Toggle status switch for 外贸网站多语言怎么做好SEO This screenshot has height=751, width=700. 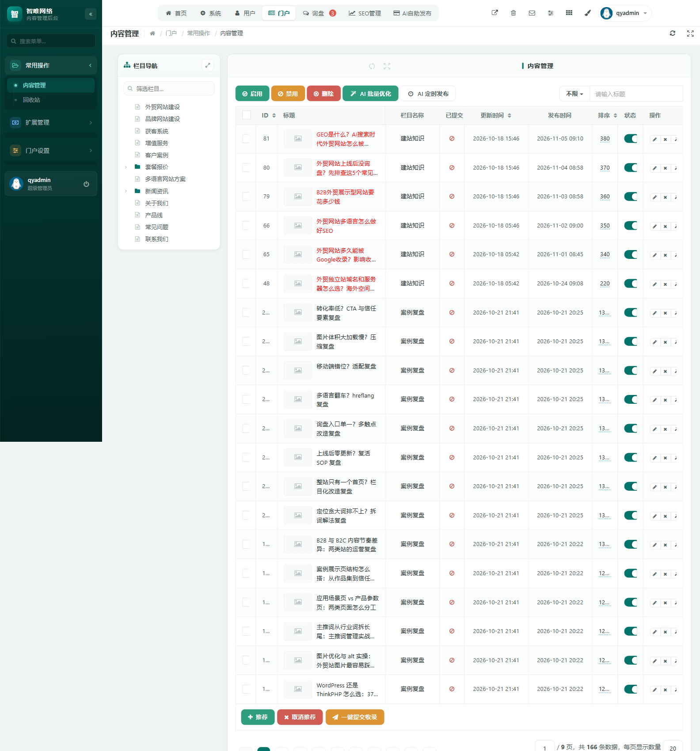pyautogui.click(x=631, y=225)
